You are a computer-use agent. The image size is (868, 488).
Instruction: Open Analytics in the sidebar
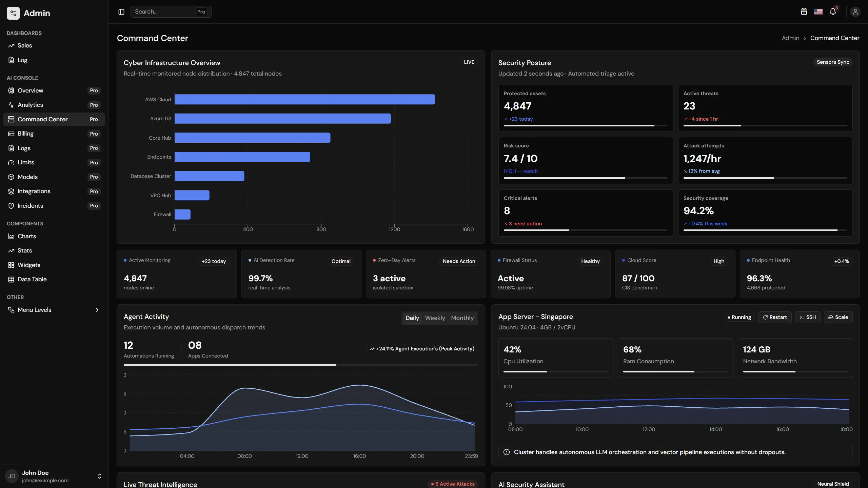(54, 105)
